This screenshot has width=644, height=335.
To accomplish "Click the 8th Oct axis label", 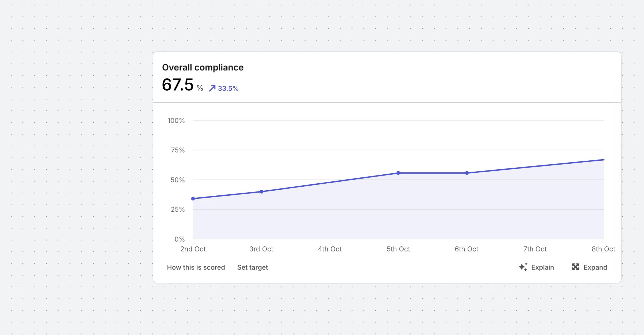I will 603,249.
